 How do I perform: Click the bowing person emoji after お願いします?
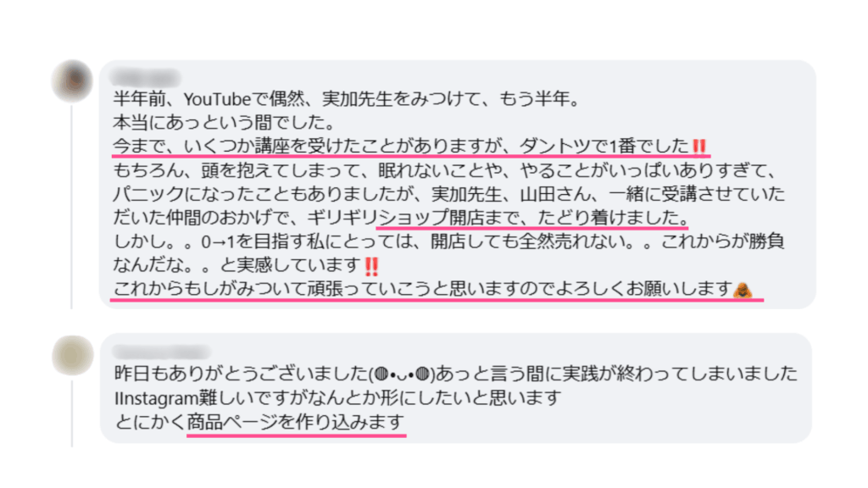(x=743, y=290)
